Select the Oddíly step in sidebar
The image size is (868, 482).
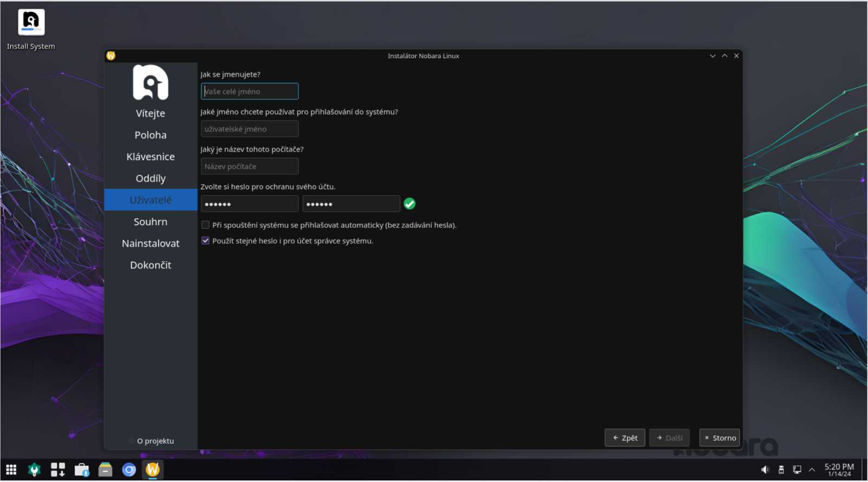pos(151,178)
